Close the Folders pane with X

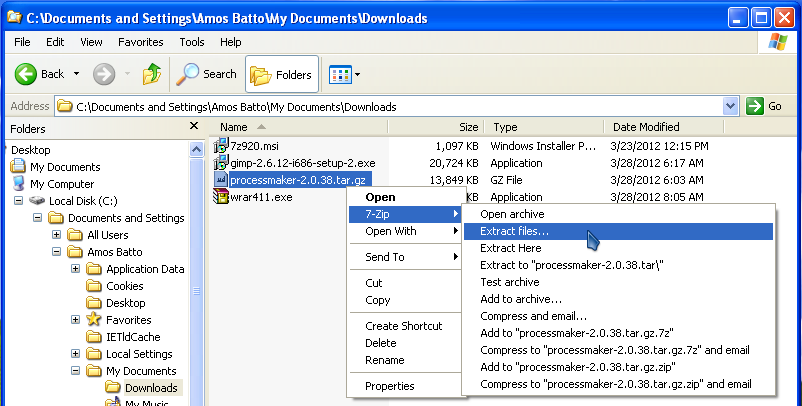coord(194,127)
